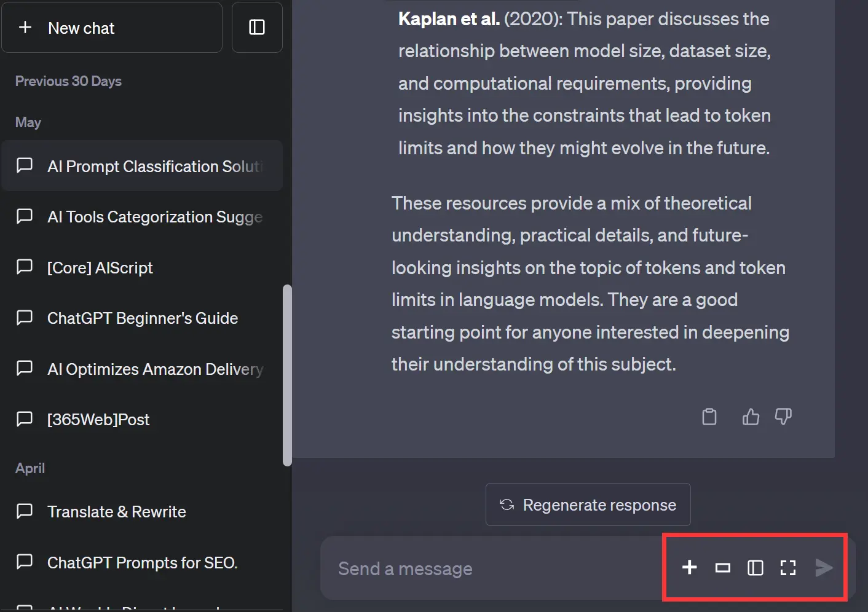Image resolution: width=868 pixels, height=612 pixels.
Task: Click the chat icon beside ChatGPT Beginner's Guide
Action: pyautogui.click(x=25, y=317)
